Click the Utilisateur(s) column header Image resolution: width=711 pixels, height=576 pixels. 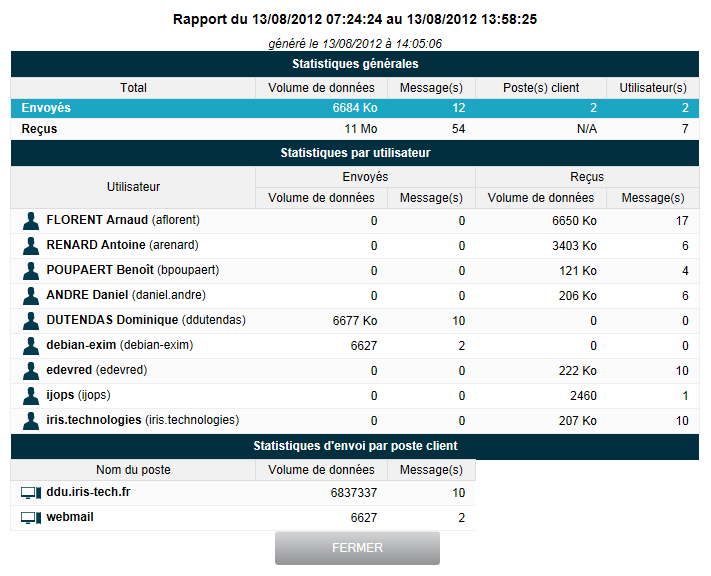click(653, 88)
